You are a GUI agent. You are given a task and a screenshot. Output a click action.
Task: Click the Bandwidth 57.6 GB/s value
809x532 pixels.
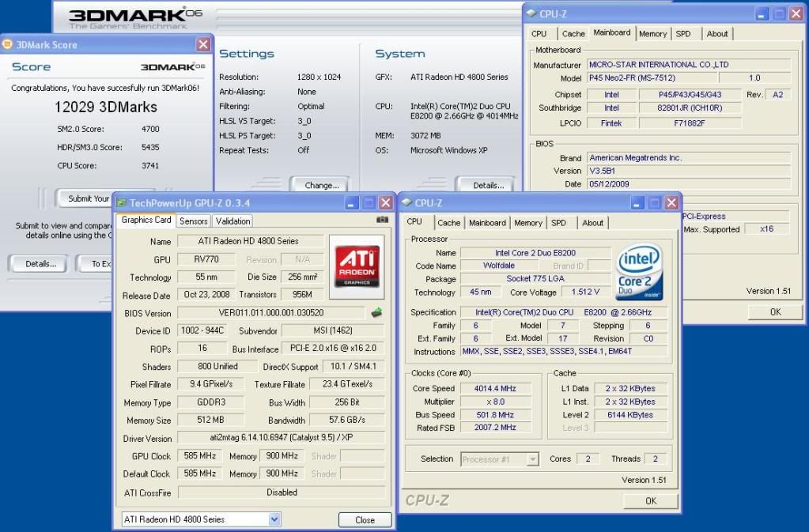(x=346, y=420)
